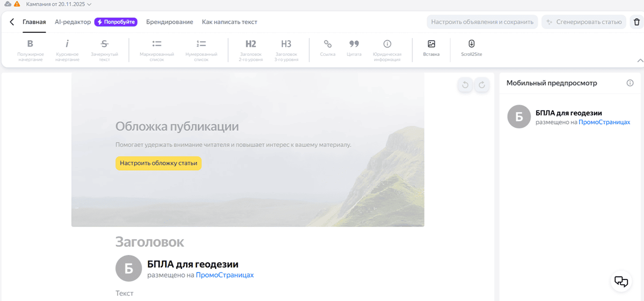Apply H2 heading (Заголовок 2-го уровня)
The image size is (644, 301).
click(x=251, y=50)
